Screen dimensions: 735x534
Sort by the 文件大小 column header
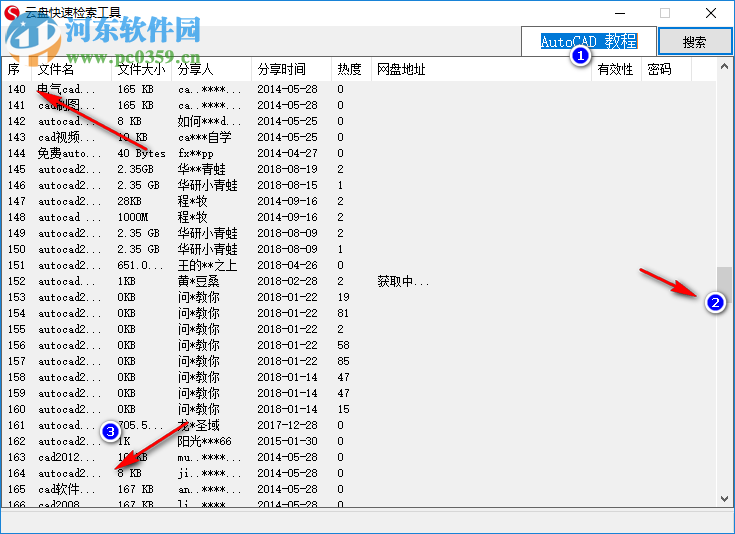coord(142,69)
